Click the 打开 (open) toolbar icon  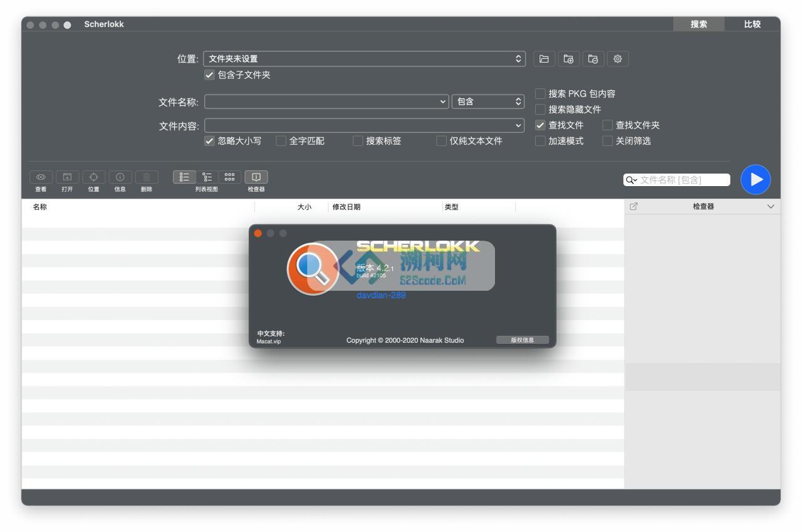(x=67, y=177)
